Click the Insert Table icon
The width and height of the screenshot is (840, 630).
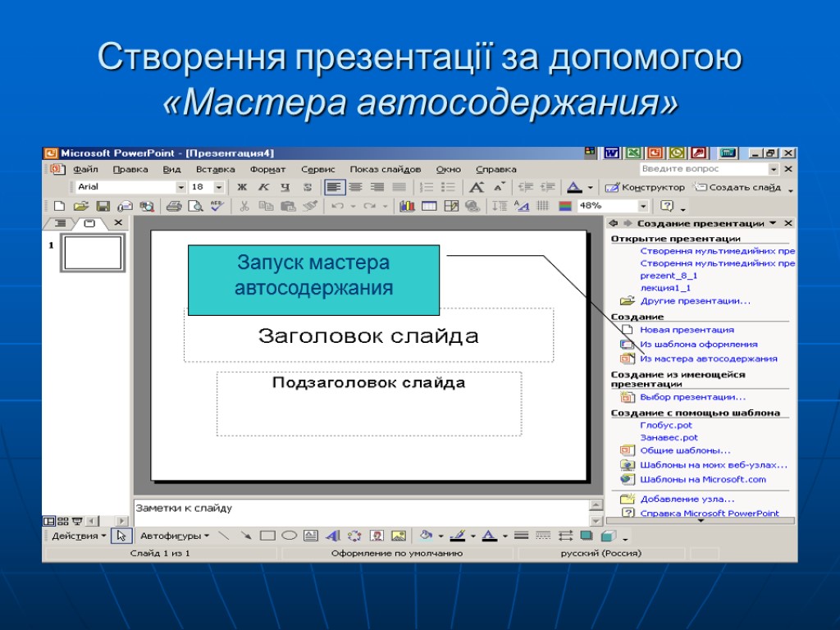(x=429, y=206)
